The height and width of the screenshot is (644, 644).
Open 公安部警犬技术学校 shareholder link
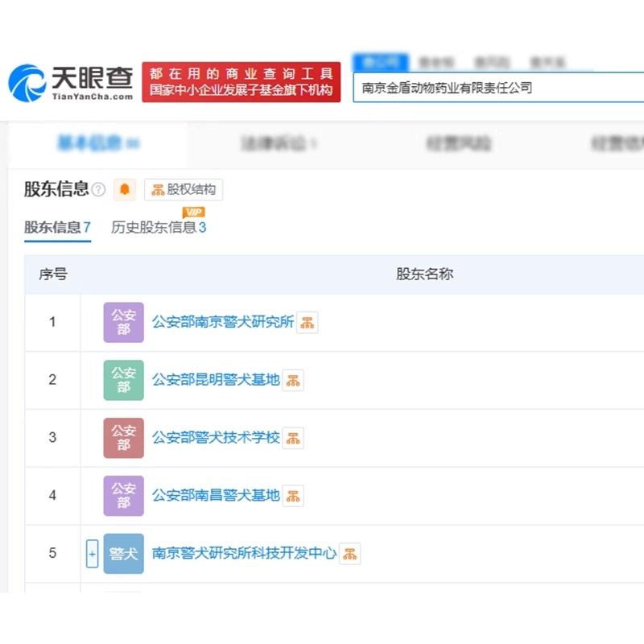point(216,438)
